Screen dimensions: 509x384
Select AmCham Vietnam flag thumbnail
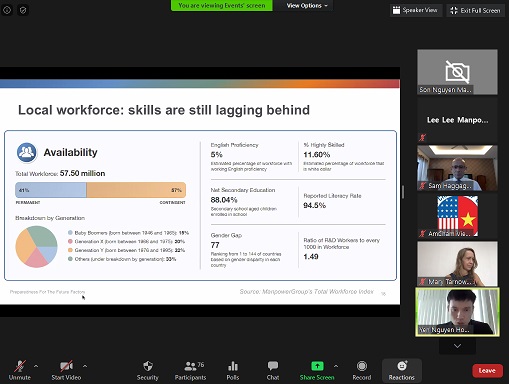point(457,216)
